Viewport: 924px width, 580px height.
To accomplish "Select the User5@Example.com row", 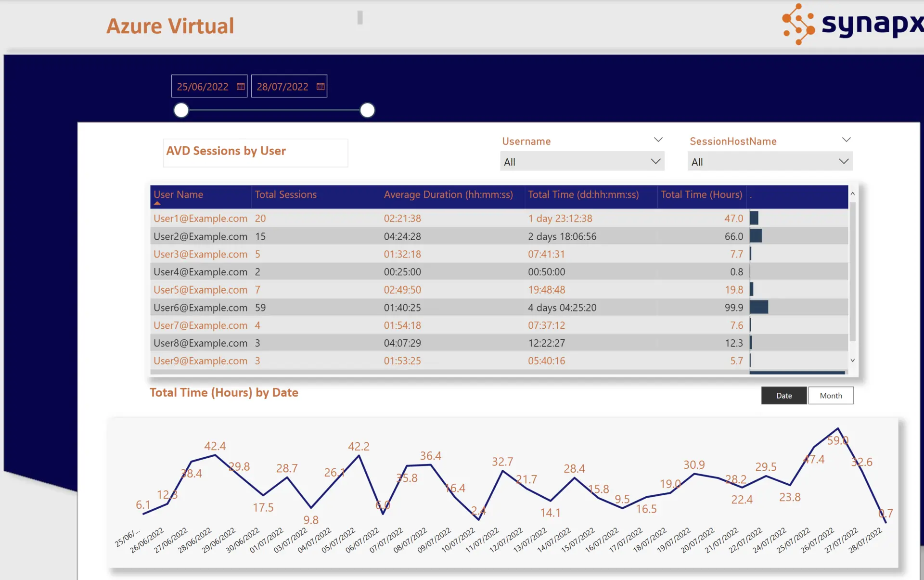I will coord(200,290).
